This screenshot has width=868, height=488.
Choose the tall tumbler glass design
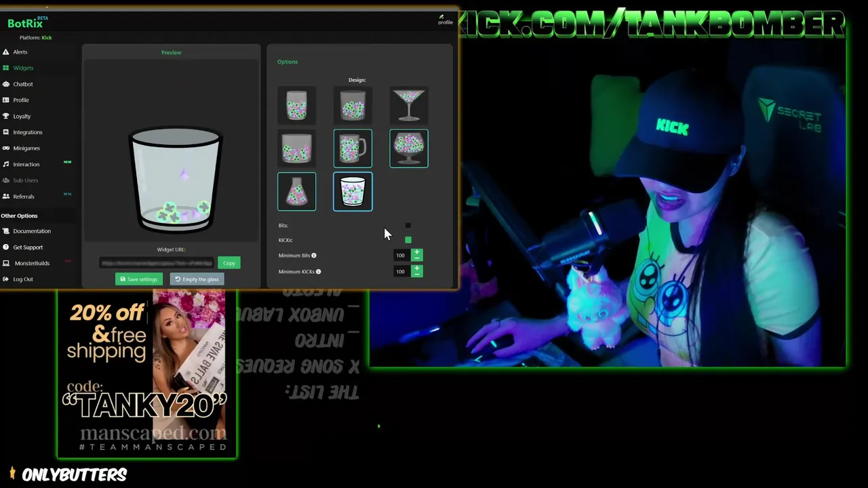tap(296, 105)
